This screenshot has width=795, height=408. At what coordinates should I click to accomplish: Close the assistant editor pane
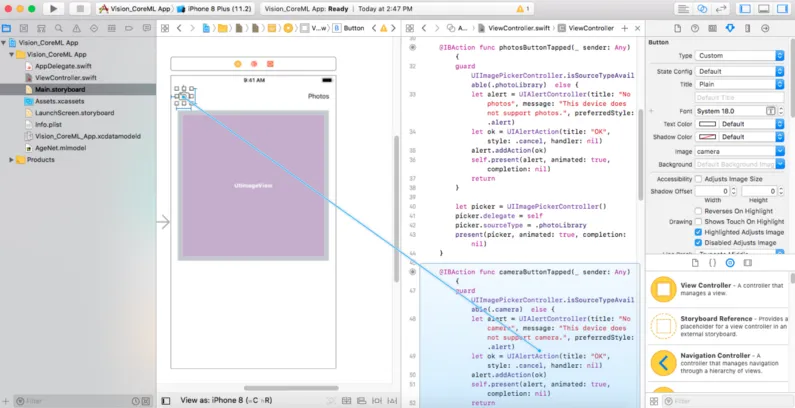tap(638, 28)
